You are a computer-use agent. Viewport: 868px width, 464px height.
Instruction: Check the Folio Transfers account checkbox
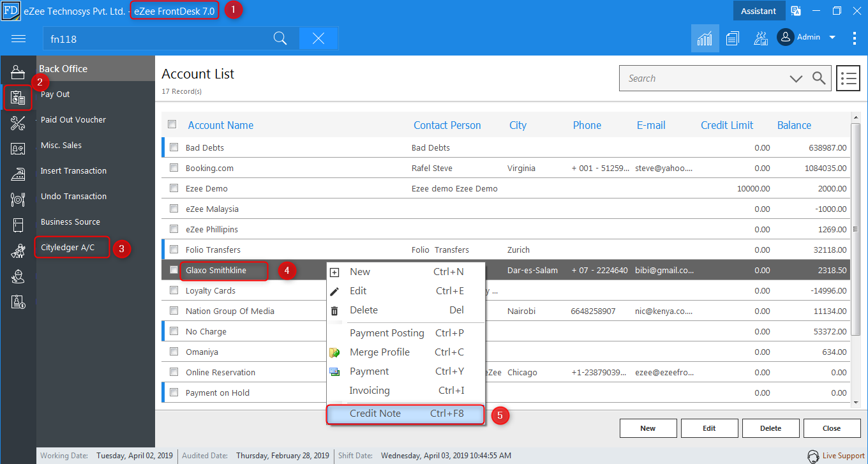[x=174, y=250]
